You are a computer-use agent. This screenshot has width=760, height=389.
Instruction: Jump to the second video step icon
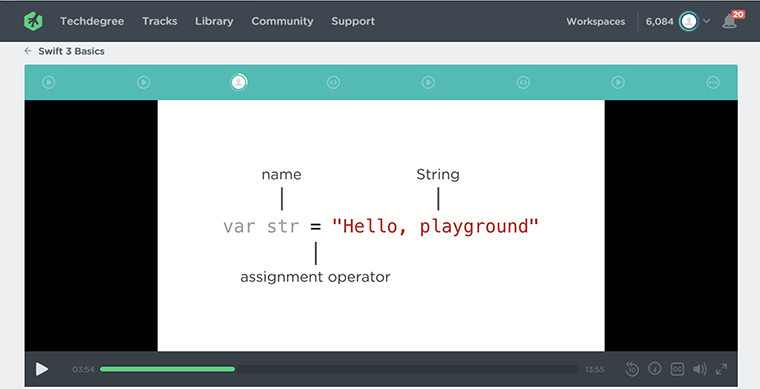tap(143, 82)
